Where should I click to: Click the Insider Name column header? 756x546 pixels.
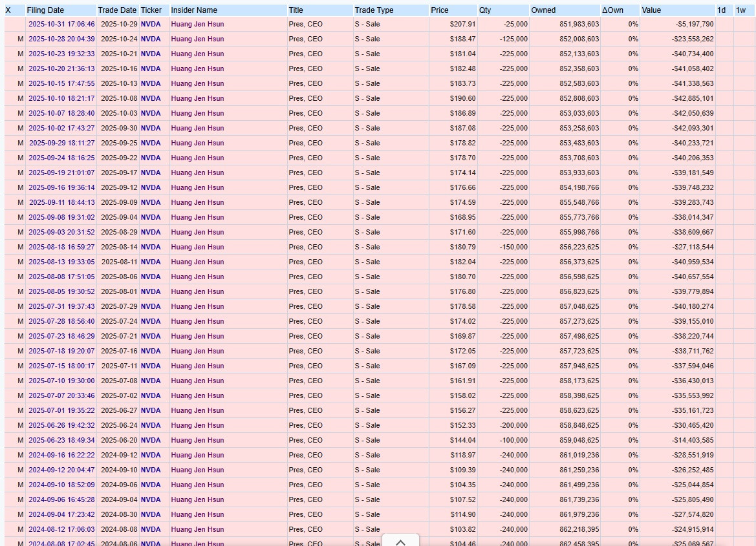[194, 10]
